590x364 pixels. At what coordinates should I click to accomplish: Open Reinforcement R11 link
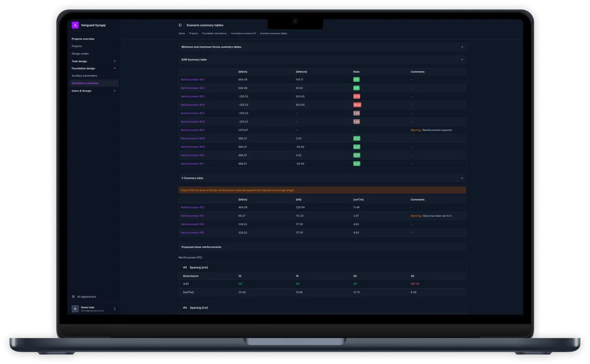[x=192, y=164]
